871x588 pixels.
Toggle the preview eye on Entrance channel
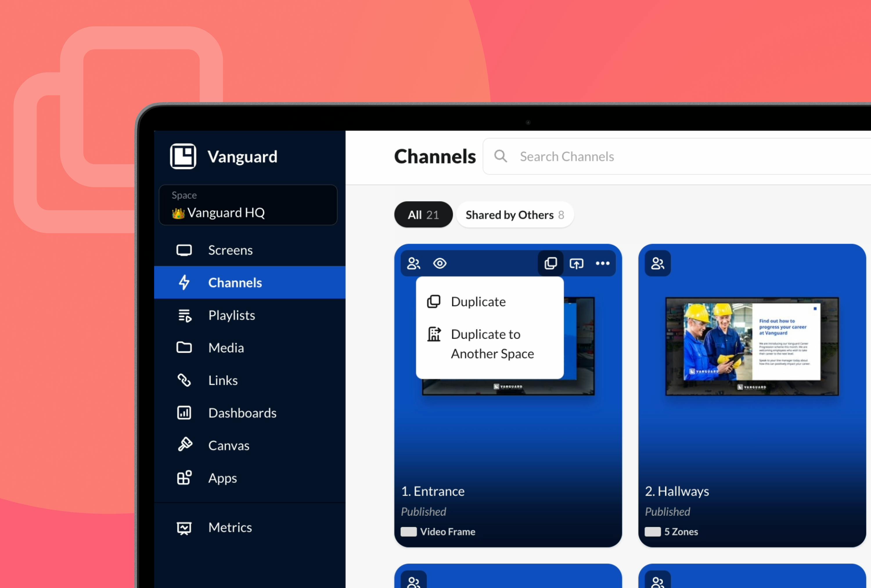click(x=440, y=263)
